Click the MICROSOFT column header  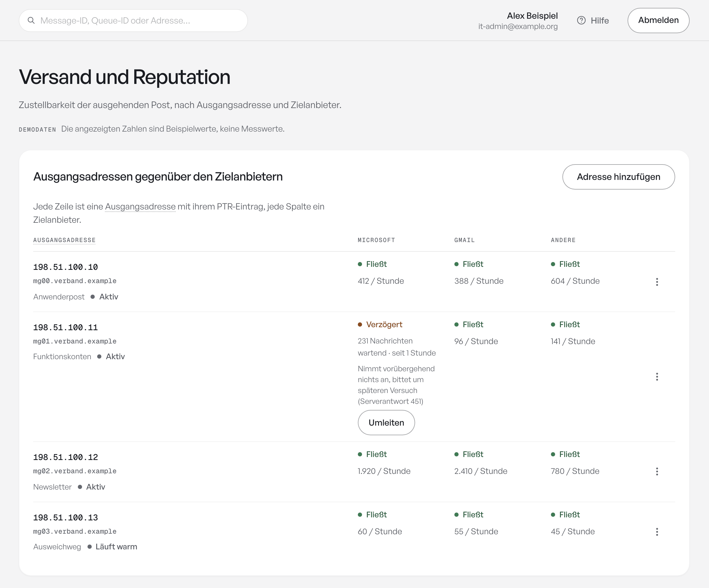click(376, 240)
